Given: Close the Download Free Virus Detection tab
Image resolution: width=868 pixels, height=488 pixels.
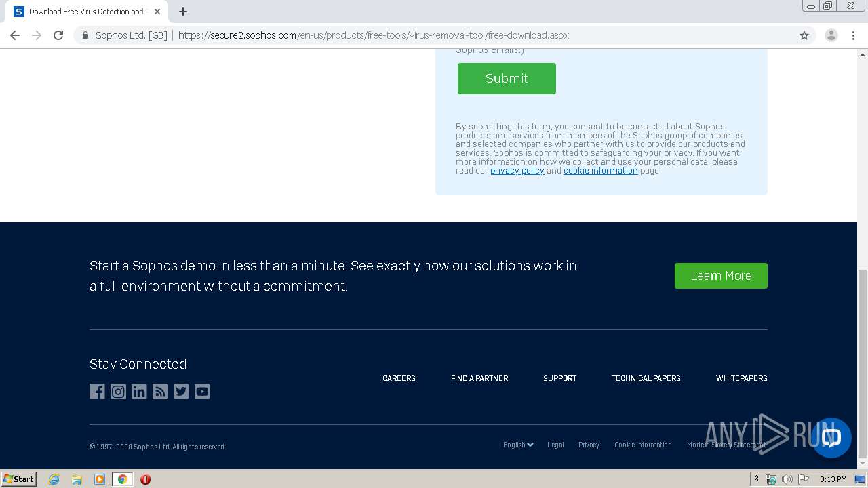Looking at the screenshot, I should (x=157, y=12).
